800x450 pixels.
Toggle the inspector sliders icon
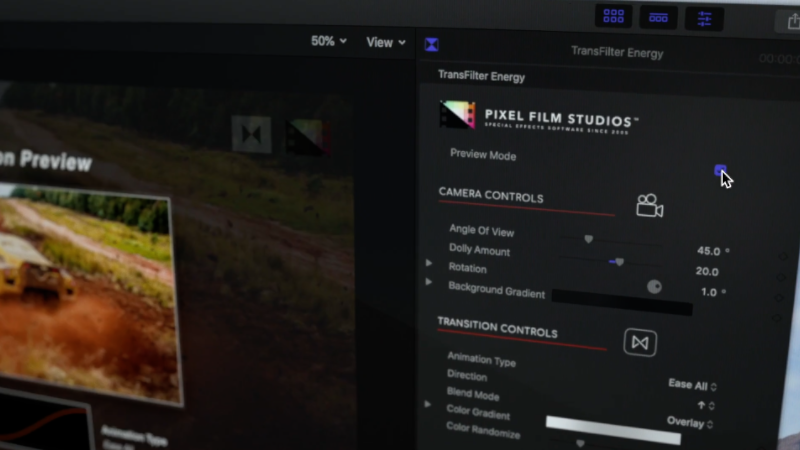704,19
